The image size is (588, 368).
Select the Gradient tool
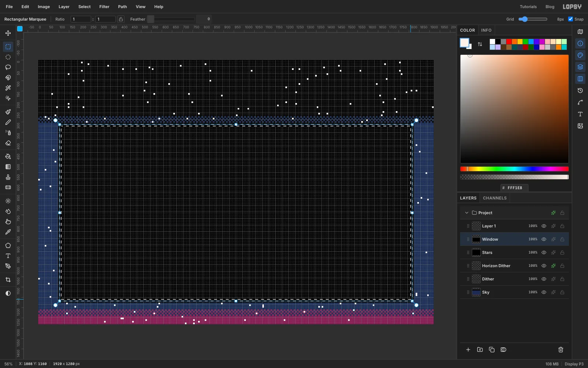[x=8, y=167]
